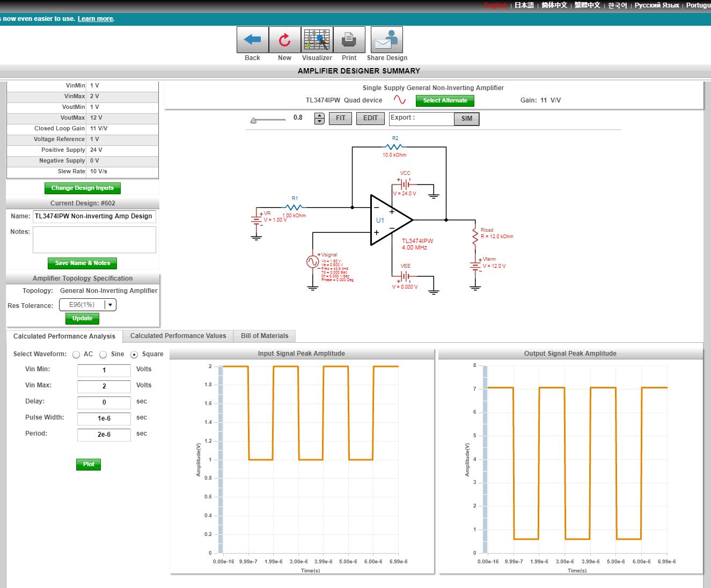Select resistor R1 in the schematic

pos(294,207)
